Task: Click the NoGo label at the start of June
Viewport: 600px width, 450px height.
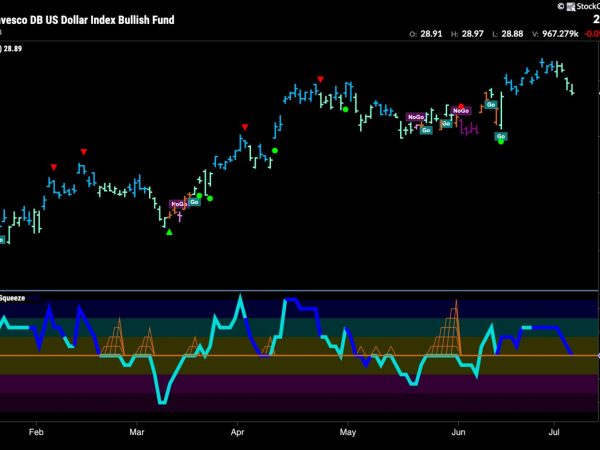Action: coord(461,111)
